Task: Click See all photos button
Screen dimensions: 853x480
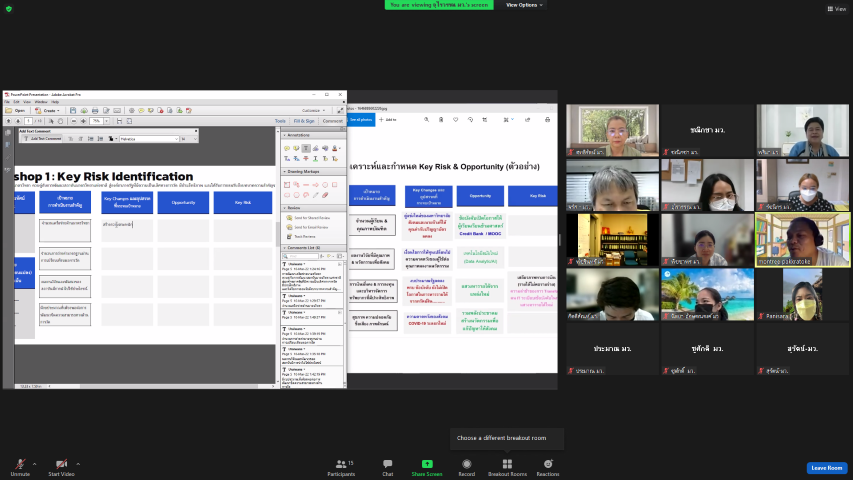Action: point(361,119)
